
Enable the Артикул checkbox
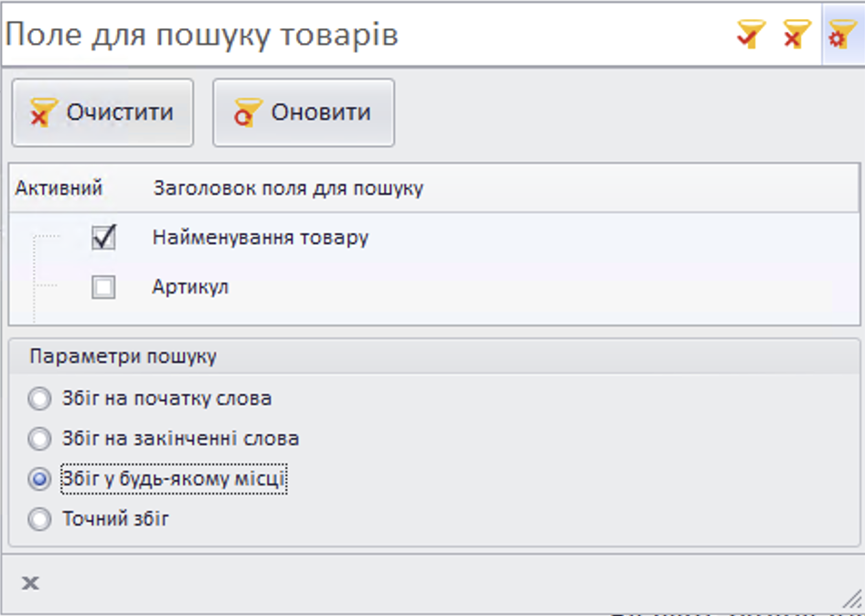pos(103,288)
